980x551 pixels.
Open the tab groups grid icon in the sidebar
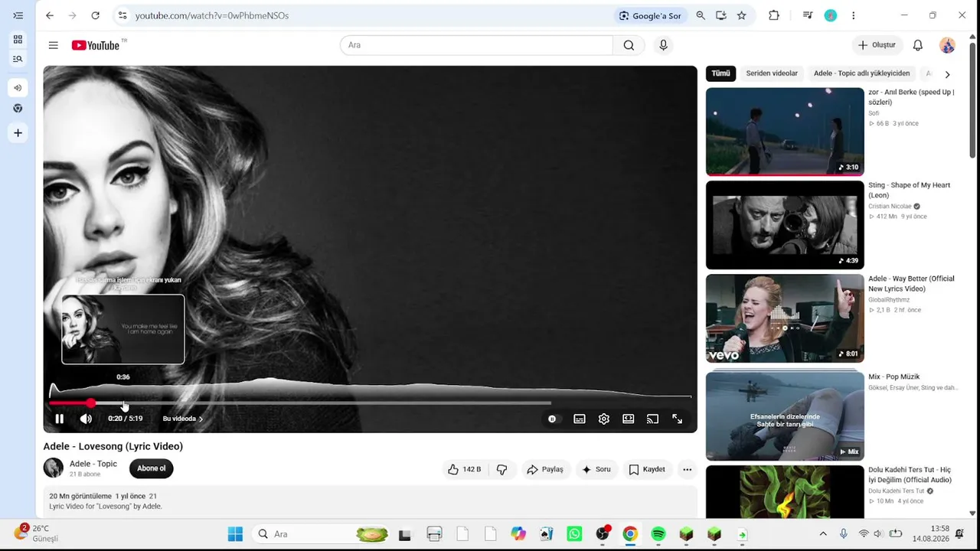18,40
